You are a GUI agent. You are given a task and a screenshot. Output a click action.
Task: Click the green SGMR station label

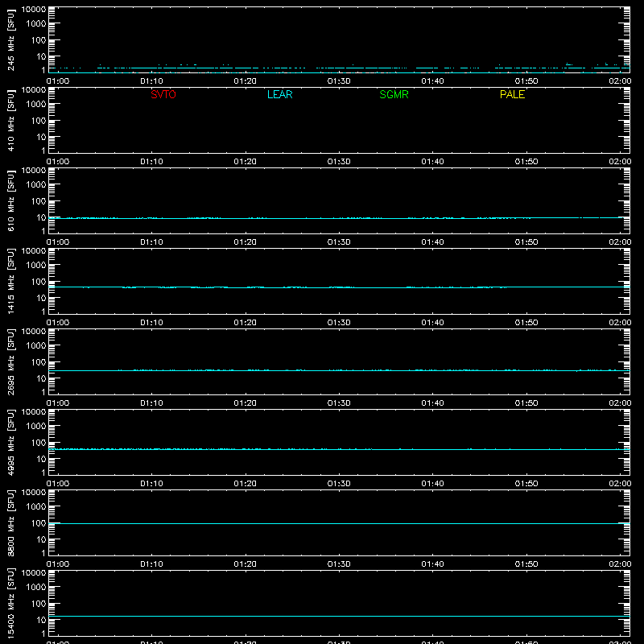pyautogui.click(x=394, y=94)
